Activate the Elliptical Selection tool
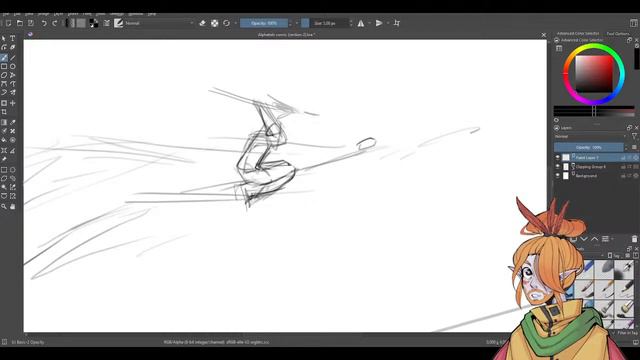 click(13, 170)
